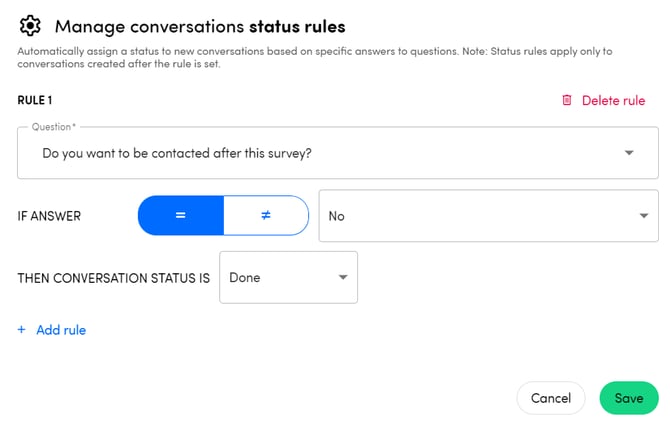
Task: Click the gear icon beside Manage conversations
Action: pos(31,25)
